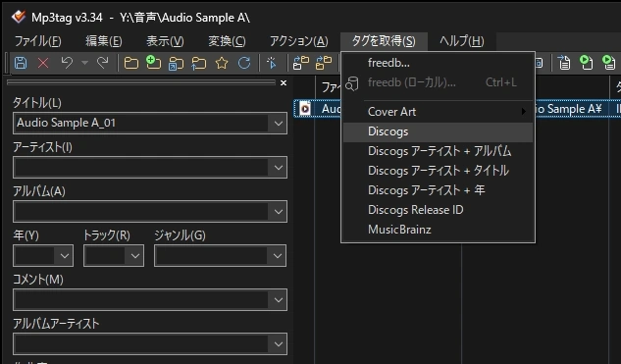Expand the トラック(R) field dropdown
The height and width of the screenshot is (364, 621).
tap(135, 256)
